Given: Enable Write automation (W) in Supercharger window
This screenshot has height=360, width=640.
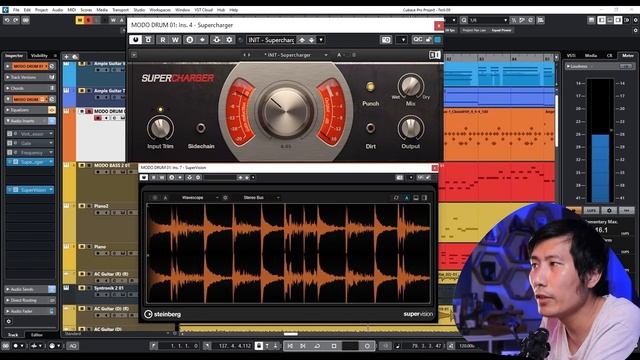Looking at the screenshot, I should (175, 40).
